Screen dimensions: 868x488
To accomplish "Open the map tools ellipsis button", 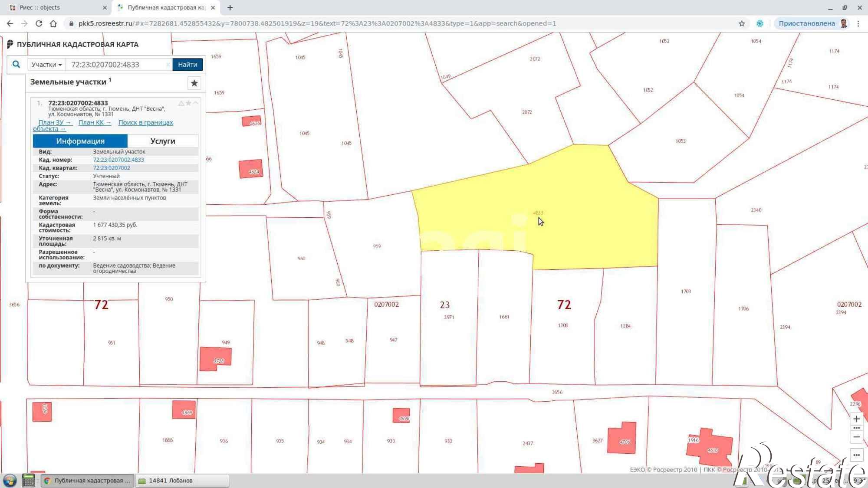I will pos(856,455).
